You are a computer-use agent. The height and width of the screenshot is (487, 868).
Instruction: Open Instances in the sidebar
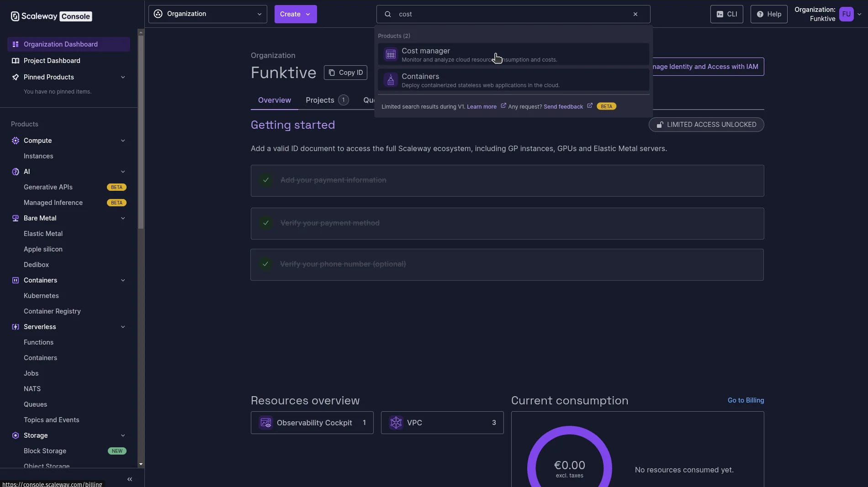(38, 156)
